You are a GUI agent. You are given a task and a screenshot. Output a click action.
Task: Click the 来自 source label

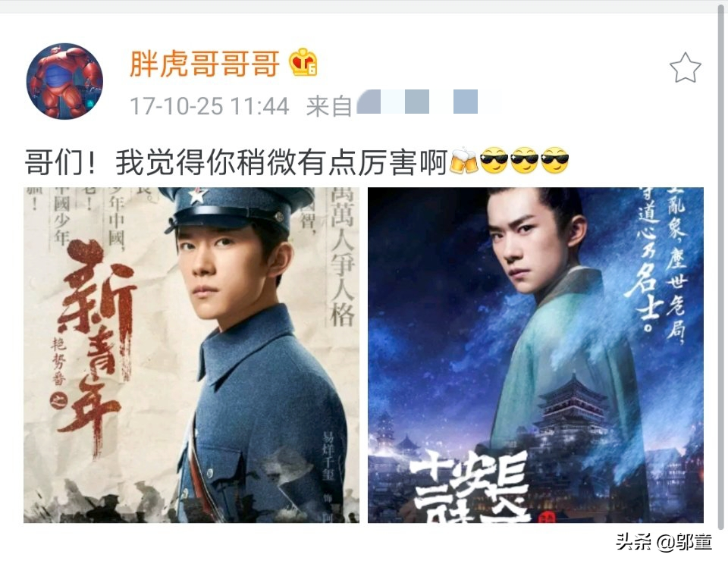click(328, 106)
